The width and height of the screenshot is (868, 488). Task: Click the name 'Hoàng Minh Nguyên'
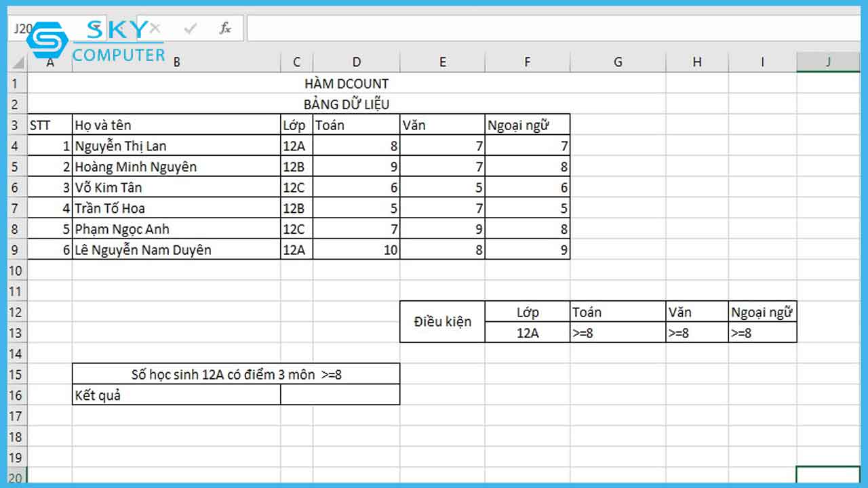136,167
